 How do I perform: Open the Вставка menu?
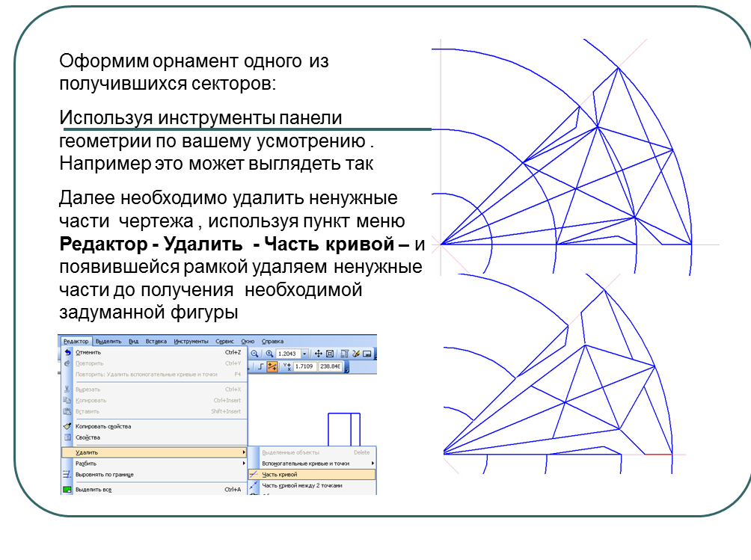coord(156,341)
